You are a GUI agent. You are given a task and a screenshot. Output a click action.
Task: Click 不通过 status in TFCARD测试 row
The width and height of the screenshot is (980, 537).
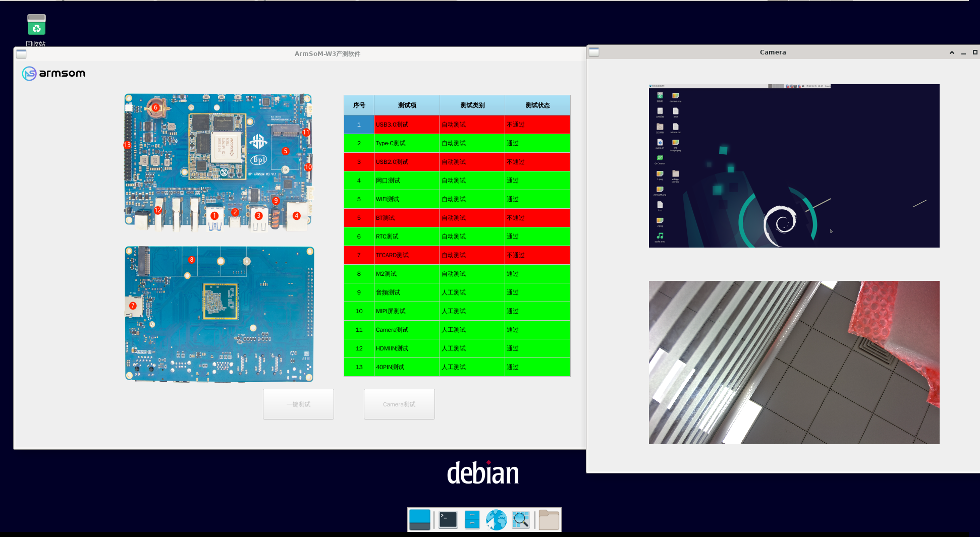click(537, 255)
